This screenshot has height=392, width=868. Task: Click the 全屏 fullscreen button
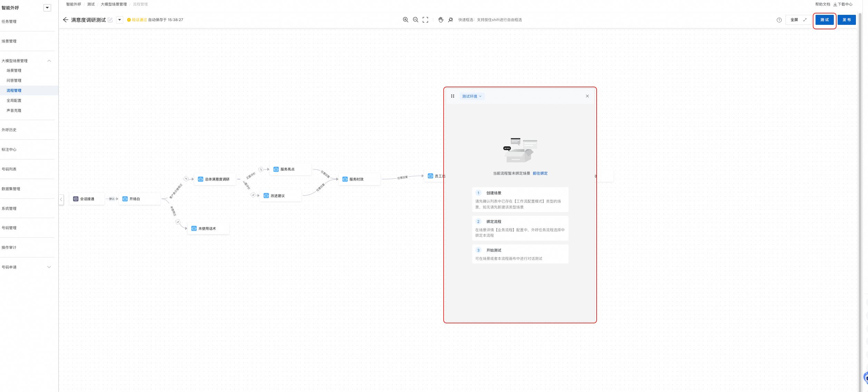point(798,20)
